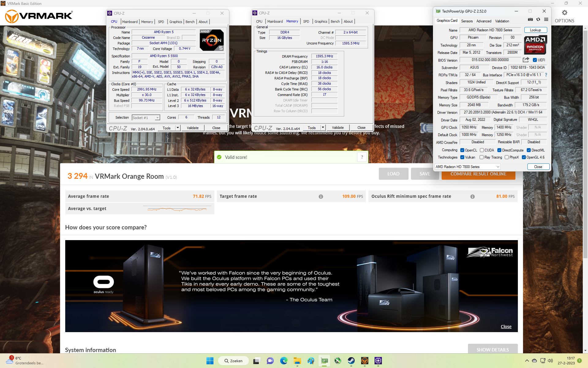This screenshot has height=368, width=588.
Task: Open the clock showing 13:17
Action: pyautogui.click(x=566, y=361)
